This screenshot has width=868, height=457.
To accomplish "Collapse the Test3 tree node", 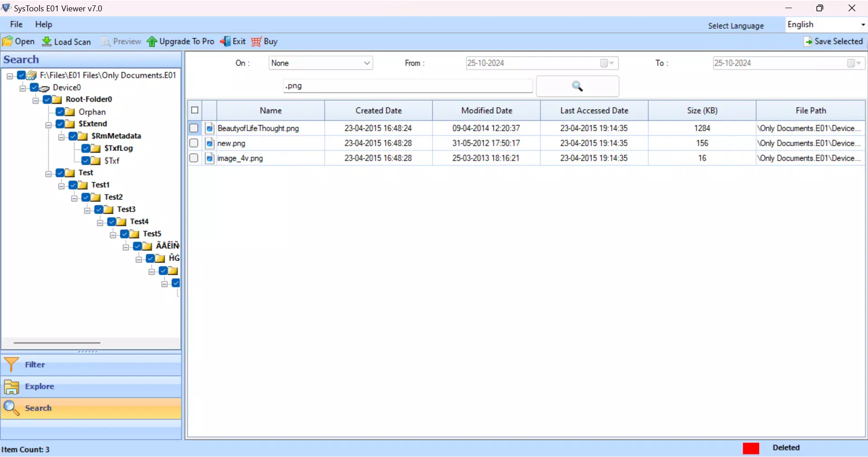I will click(87, 210).
